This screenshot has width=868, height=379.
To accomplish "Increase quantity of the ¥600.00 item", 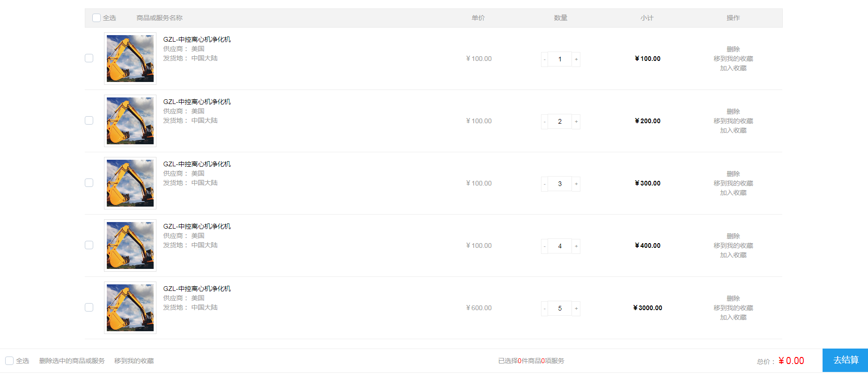I will [x=576, y=308].
